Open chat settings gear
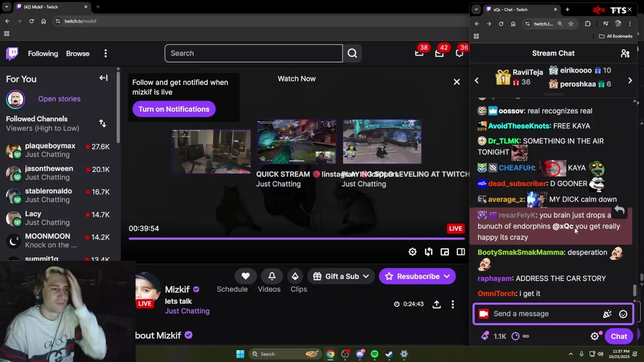The width and height of the screenshot is (644, 362). pyautogui.click(x=595, y=336)
